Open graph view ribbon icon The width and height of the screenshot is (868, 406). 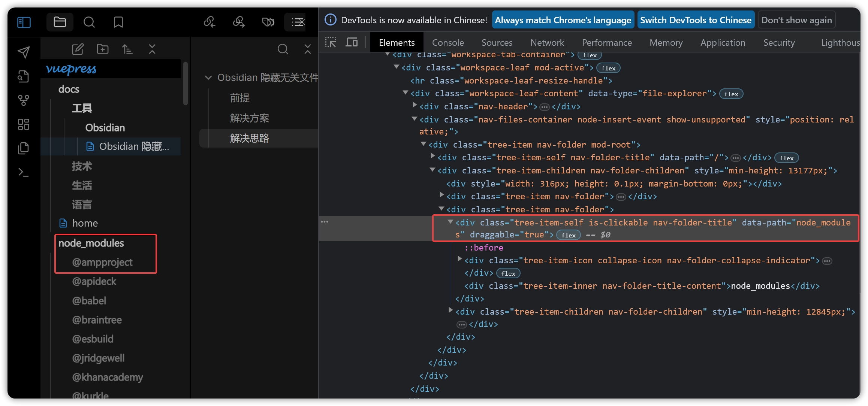pos(24,100)
